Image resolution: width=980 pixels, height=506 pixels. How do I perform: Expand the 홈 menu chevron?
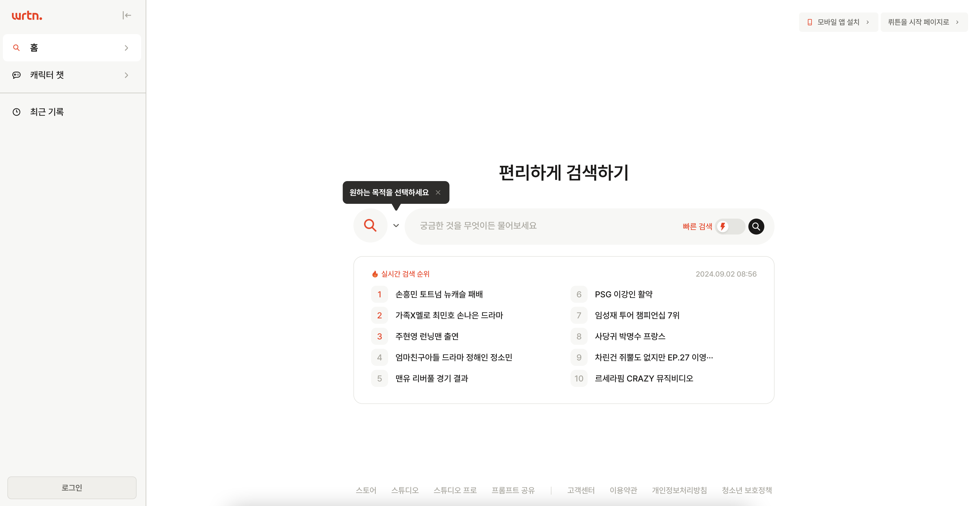coord(126,48)
